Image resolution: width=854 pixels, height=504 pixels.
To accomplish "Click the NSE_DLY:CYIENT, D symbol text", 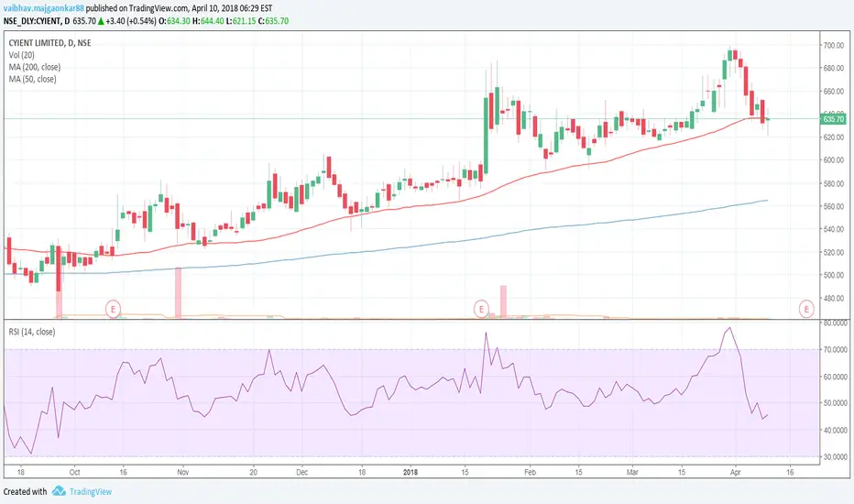I will [36, 21].
